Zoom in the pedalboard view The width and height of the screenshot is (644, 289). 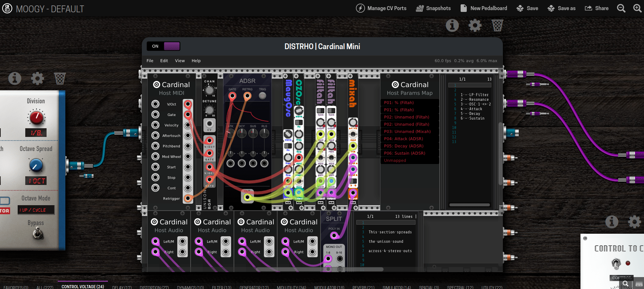click(x=638, y=8)
